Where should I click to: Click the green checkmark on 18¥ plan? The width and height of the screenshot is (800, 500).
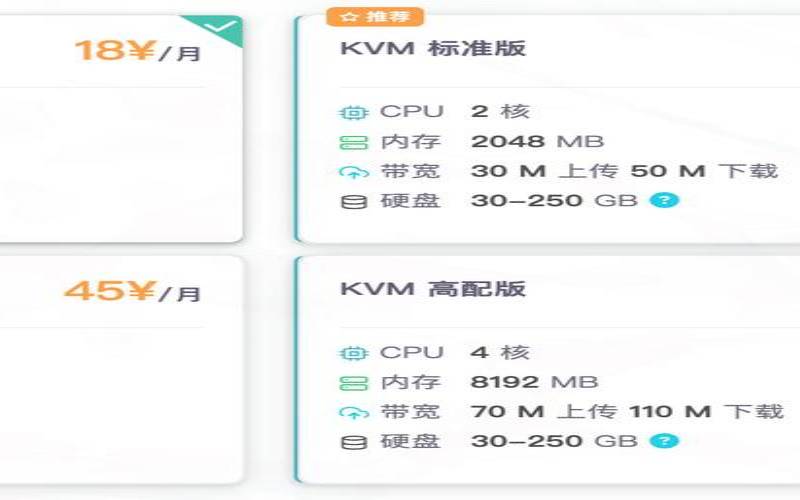(x=226, y=27)
